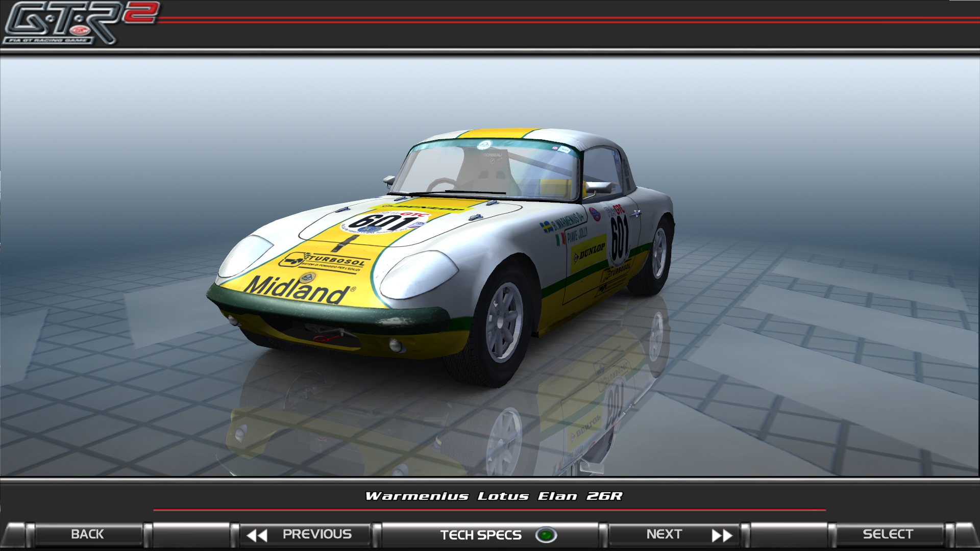Go back with the BACK button
980x551 pixels.
pos(87,534)
